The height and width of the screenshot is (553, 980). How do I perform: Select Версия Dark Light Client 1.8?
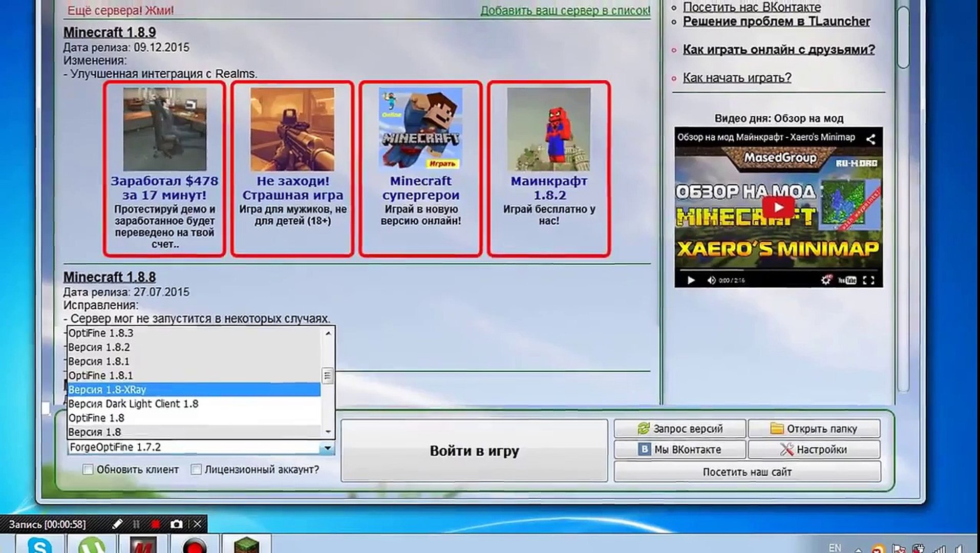click(194, 403)
